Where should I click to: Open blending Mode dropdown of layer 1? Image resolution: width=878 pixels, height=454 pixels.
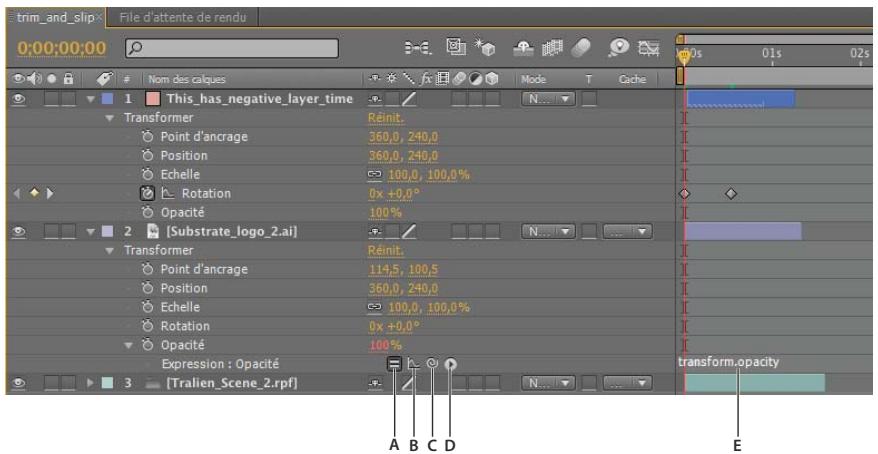[x=548, y=100]
